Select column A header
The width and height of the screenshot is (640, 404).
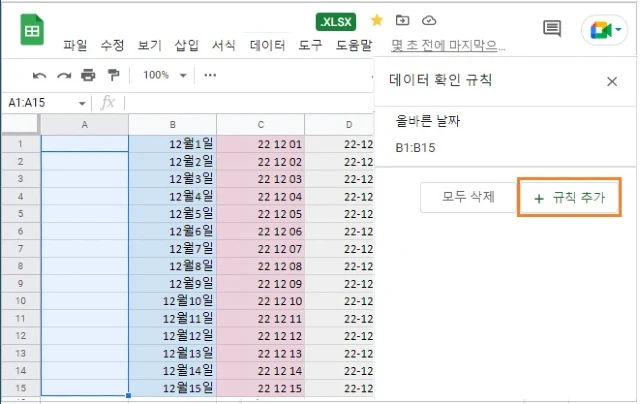pyautogui.click(x=84, y=124)
